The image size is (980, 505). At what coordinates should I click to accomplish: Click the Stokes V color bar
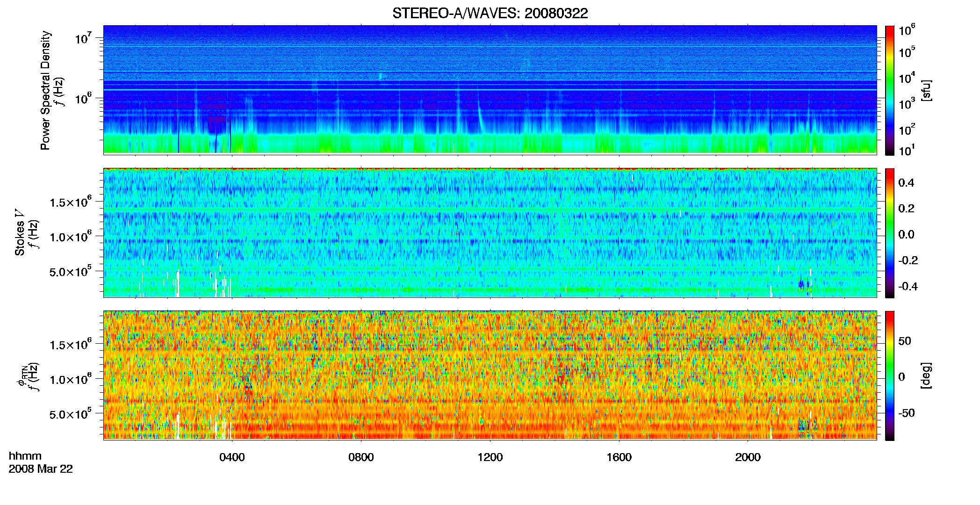[x=890, y=233]
